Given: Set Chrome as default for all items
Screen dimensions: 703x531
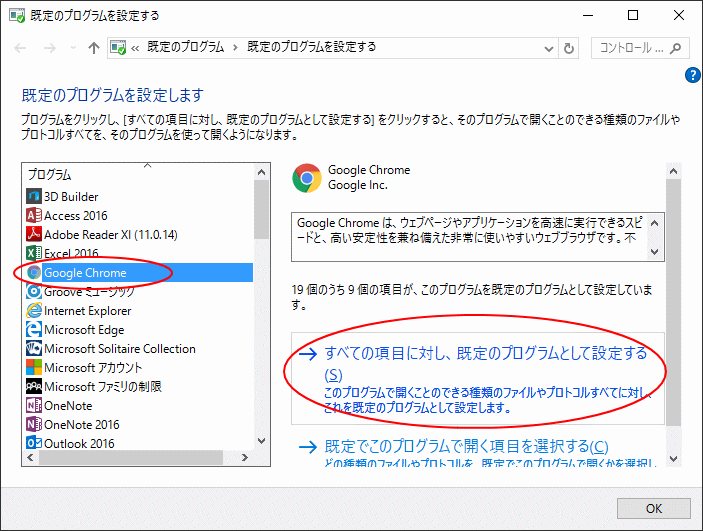Looking at the screenshot, I should click(x=478, y=379).
